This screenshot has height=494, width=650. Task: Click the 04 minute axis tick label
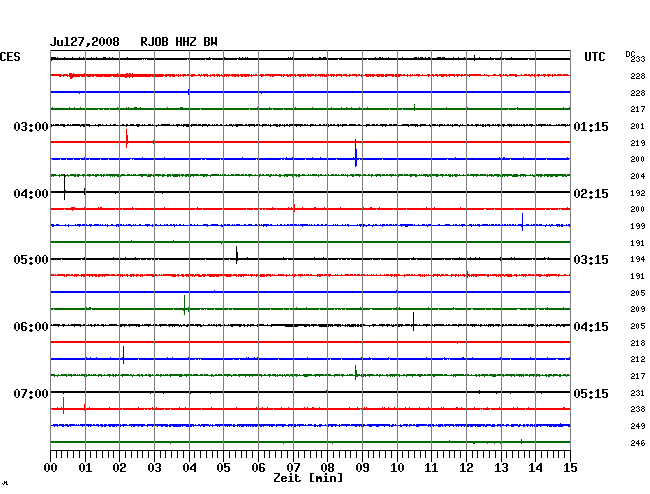189,468
